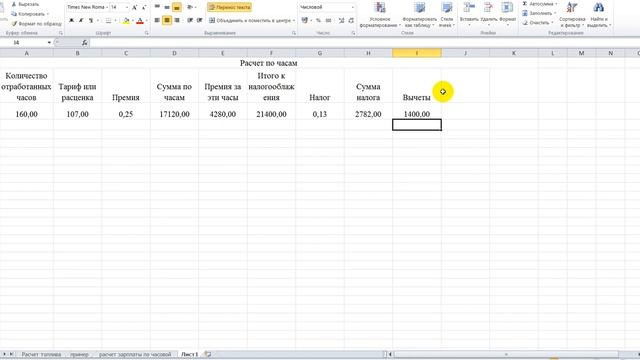This screenshot has width=640, height=360.
Task: Click the borders icon in font group
Action: point(108,20)
